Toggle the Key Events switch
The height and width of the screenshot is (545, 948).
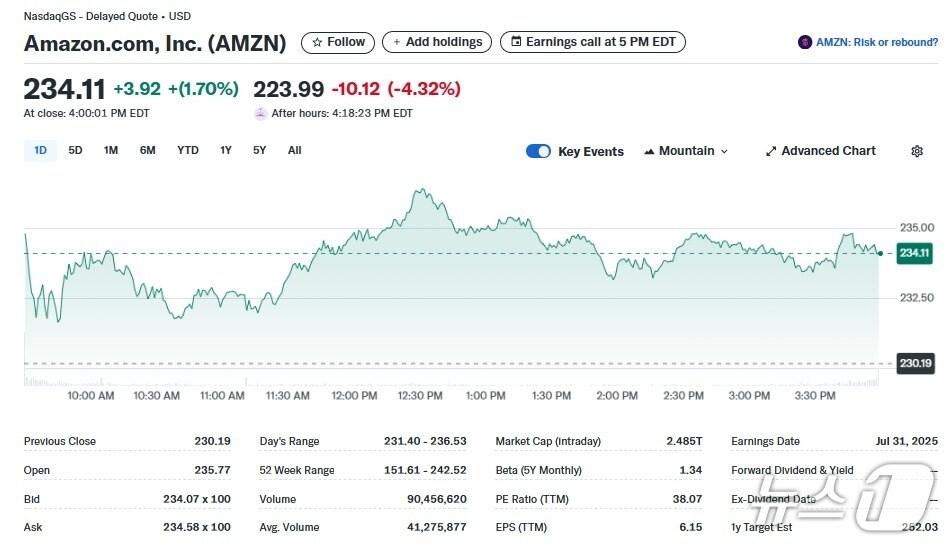[538, 151]
